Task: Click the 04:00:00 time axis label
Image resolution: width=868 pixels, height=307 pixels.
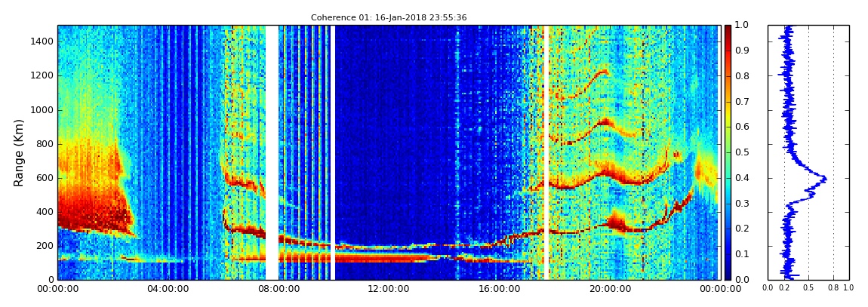Action: (x=168, y=289)
